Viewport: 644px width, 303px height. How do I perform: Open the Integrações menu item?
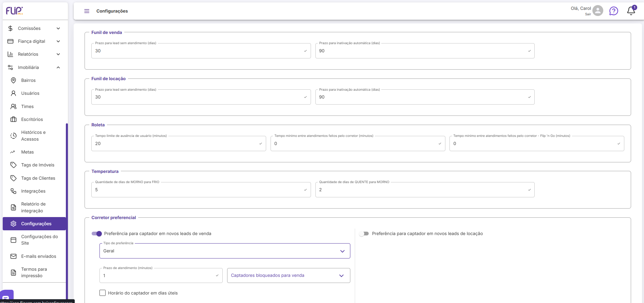tap(33, 191)
